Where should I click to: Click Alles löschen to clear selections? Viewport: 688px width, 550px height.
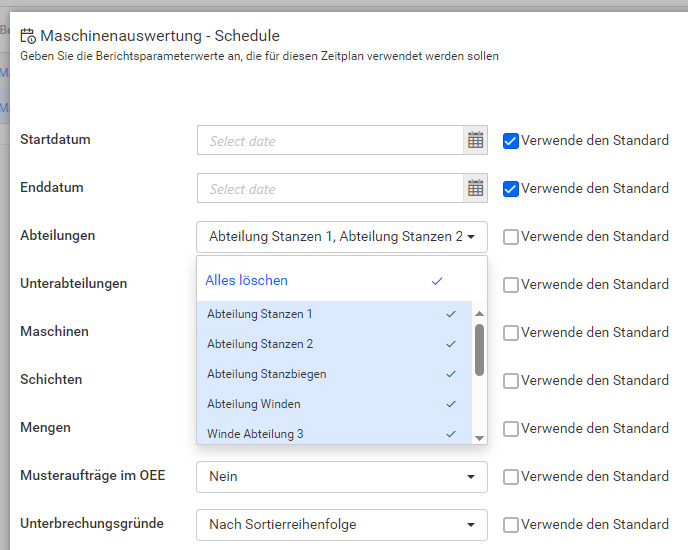coord(247,281)
